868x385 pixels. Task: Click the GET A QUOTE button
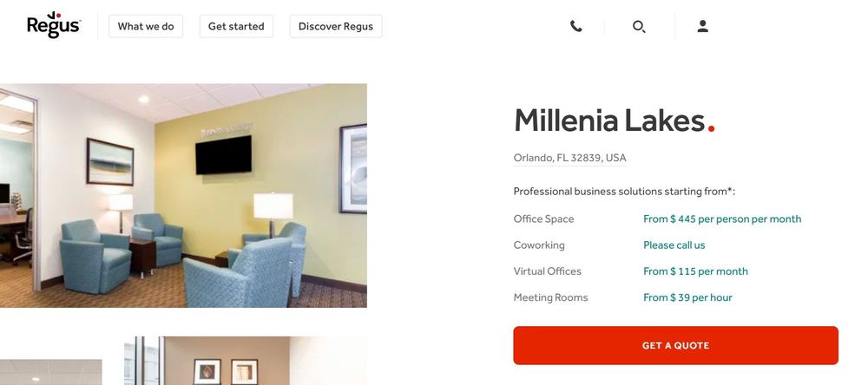pos(675,345)
